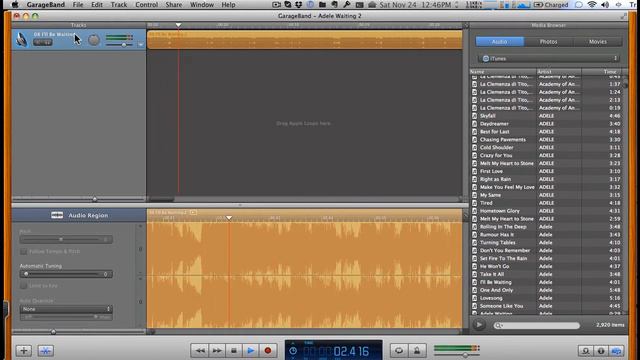Fast forward the playhead
Image resolution: width=640 pixels, height=360 pixels.
point(217,351)
